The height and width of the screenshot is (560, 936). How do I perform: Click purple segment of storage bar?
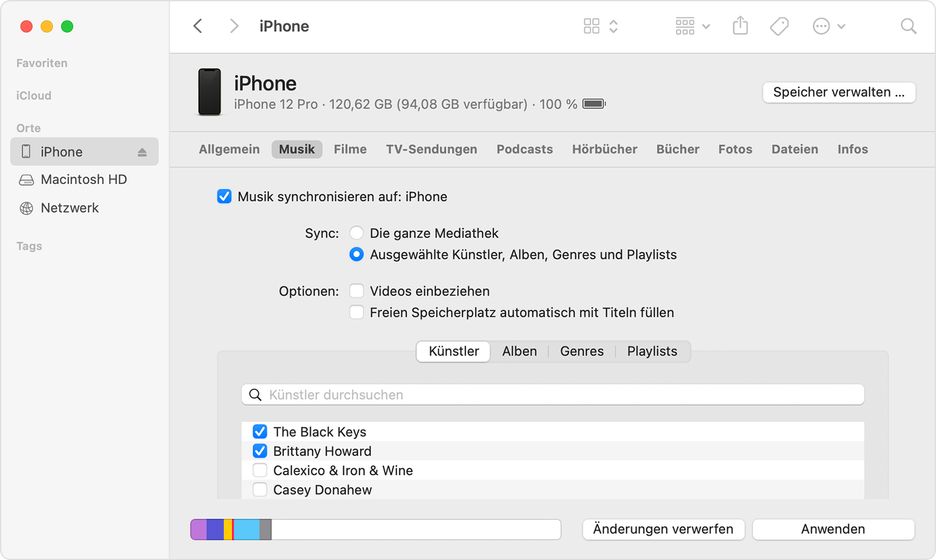[199, 529]
